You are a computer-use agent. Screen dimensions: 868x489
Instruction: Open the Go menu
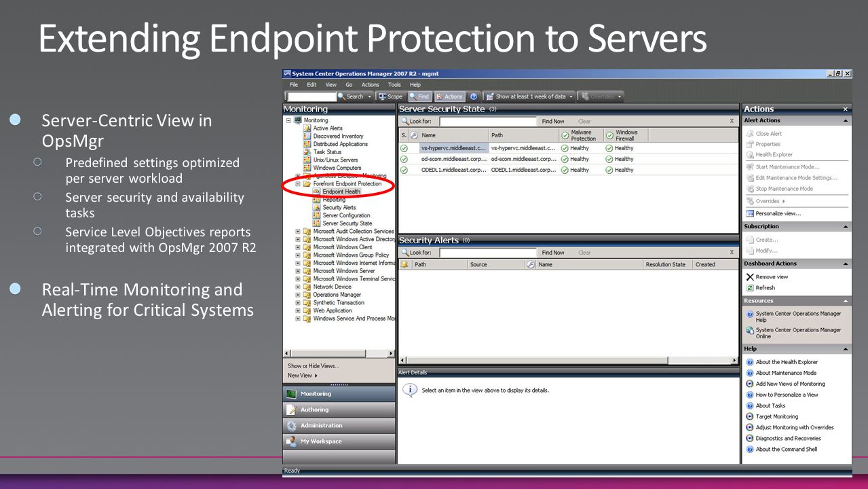349,85
